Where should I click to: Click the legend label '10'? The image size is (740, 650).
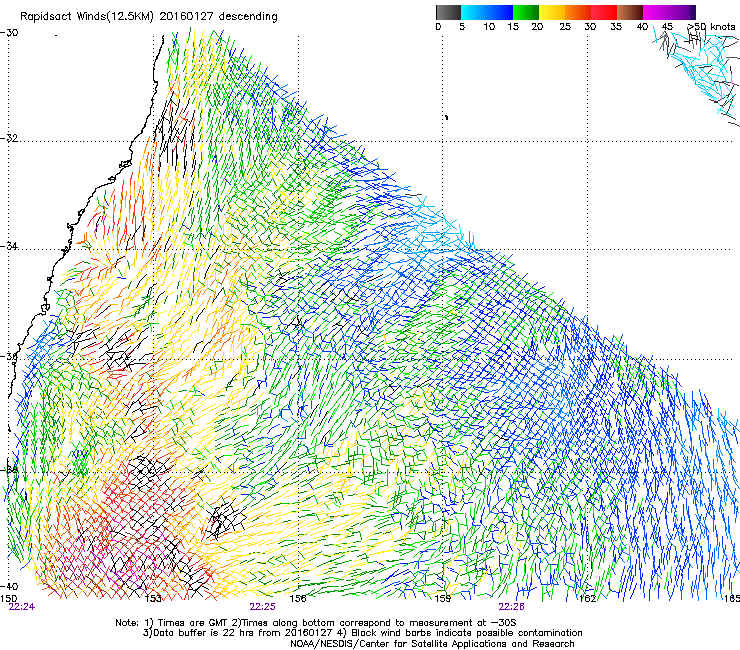point(489,27)
